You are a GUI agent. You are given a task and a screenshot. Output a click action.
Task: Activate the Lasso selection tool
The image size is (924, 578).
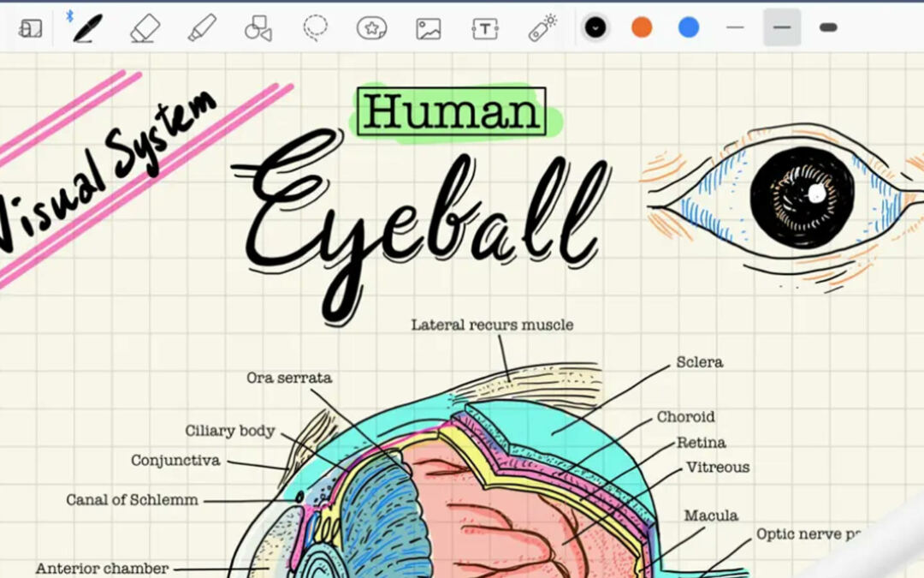315,27
